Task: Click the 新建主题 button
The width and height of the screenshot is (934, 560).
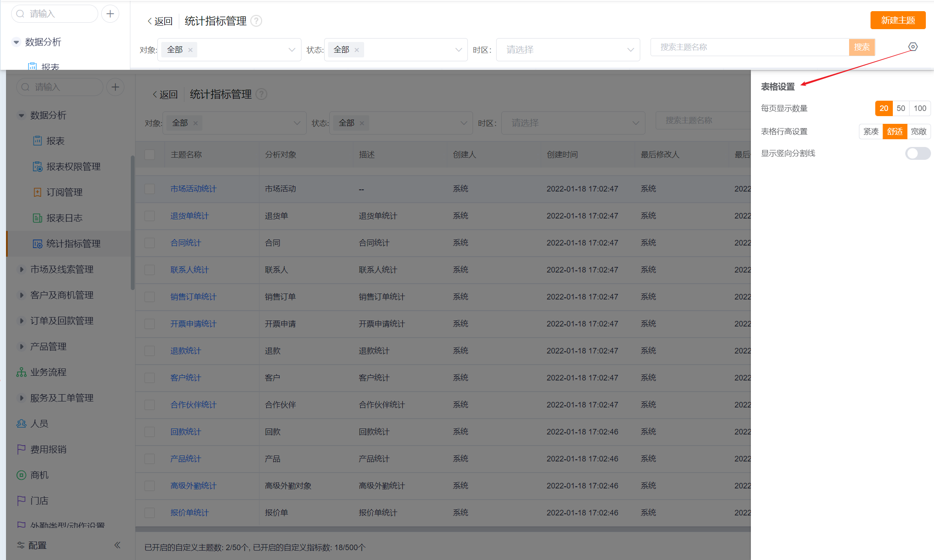Action: pyautogui.click(x=898, y=20)
